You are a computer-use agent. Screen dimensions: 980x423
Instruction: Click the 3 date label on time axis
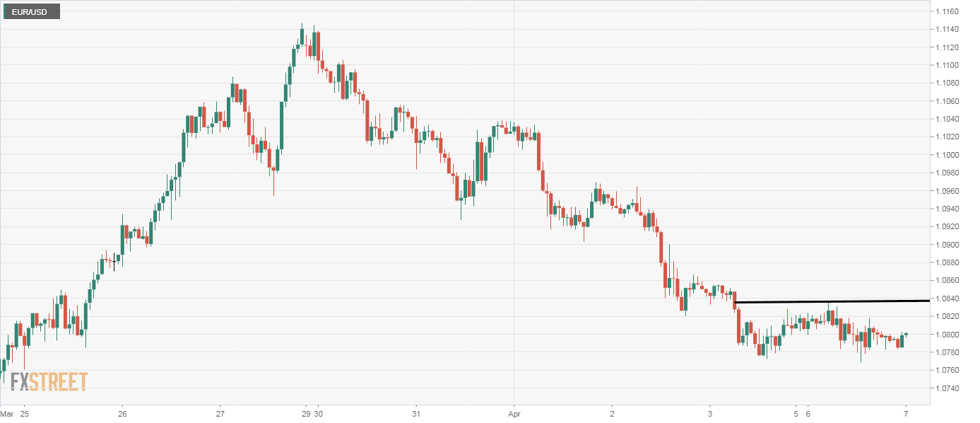pos(709,414)
